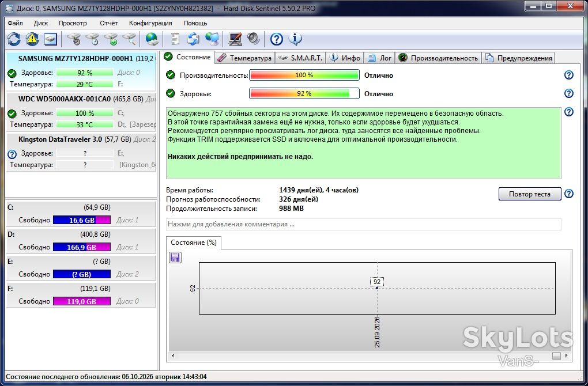This screenshot has width=588, height=386.
Task: Click the comment field to add a note
Action: pos(363,224)
